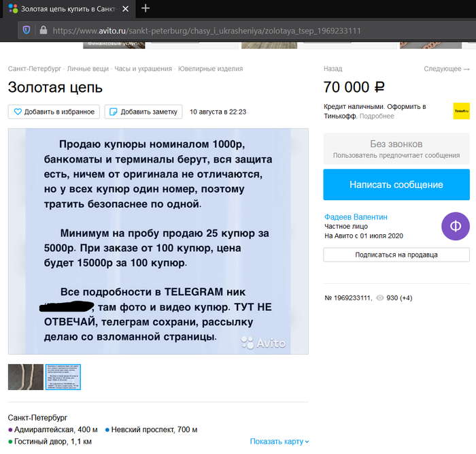
Task: Click the Написать сообщение button
Action: click(x=396, y=184)
